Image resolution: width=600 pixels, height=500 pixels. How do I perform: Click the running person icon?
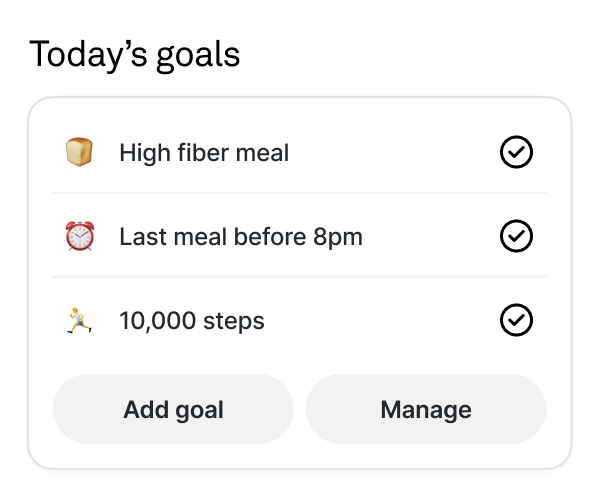[x=79, y=320]
